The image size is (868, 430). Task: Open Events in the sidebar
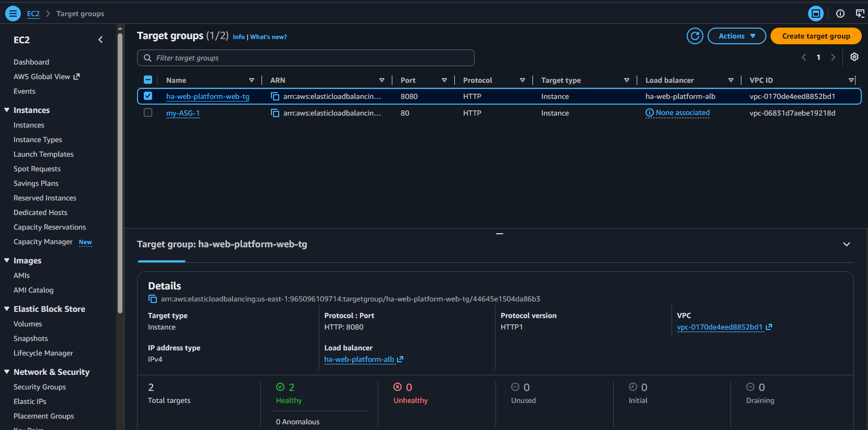(x=24, y=91)
